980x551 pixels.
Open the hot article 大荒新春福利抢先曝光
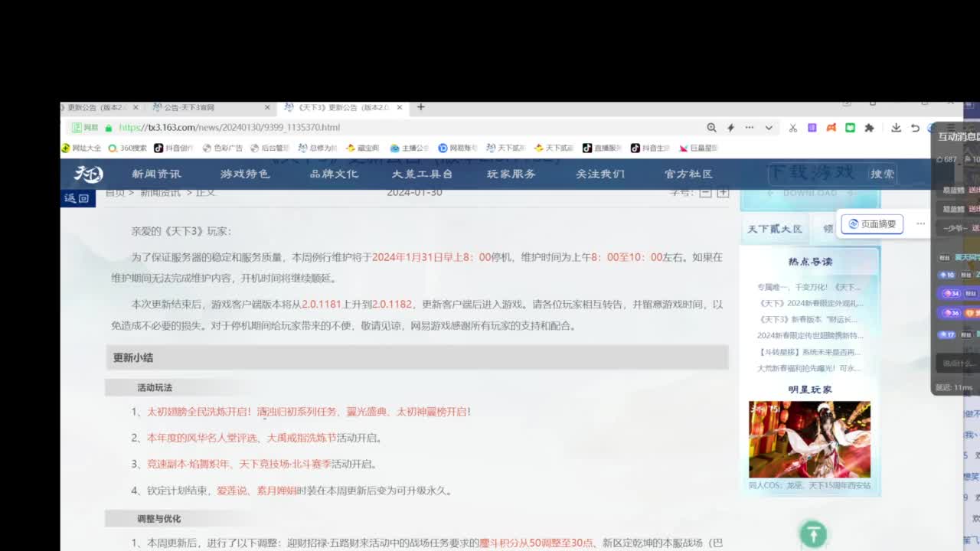pyautogui.click(x=808, y=368)
